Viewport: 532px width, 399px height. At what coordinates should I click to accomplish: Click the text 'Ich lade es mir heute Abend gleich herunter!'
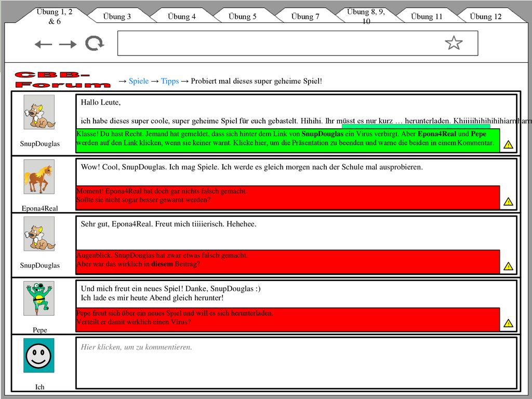(x=152, y=298)
